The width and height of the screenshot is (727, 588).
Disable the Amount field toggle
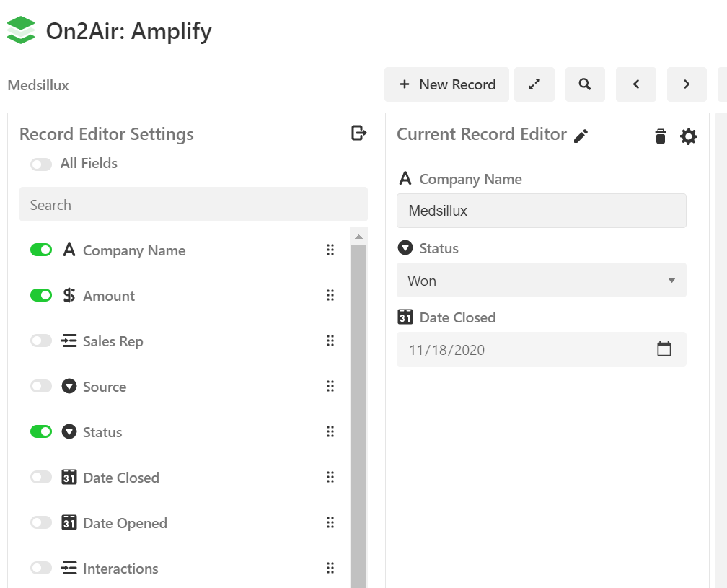click(x=41, y=295)
